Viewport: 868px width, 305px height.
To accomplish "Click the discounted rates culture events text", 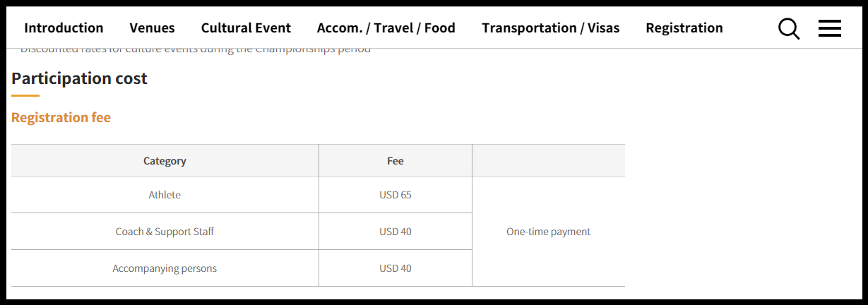I will pyautogui.click(x=195, y=49).
